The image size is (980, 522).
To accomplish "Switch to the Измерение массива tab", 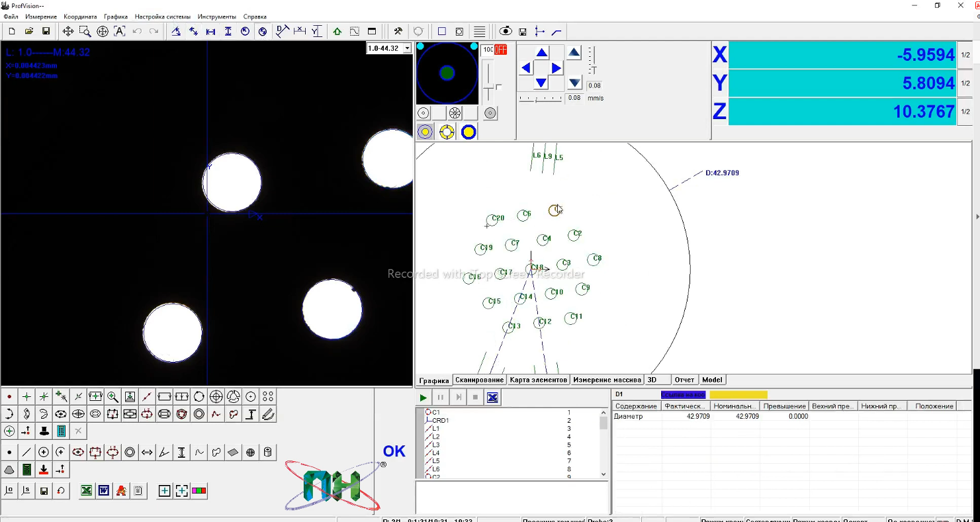I will click(607, 380).
